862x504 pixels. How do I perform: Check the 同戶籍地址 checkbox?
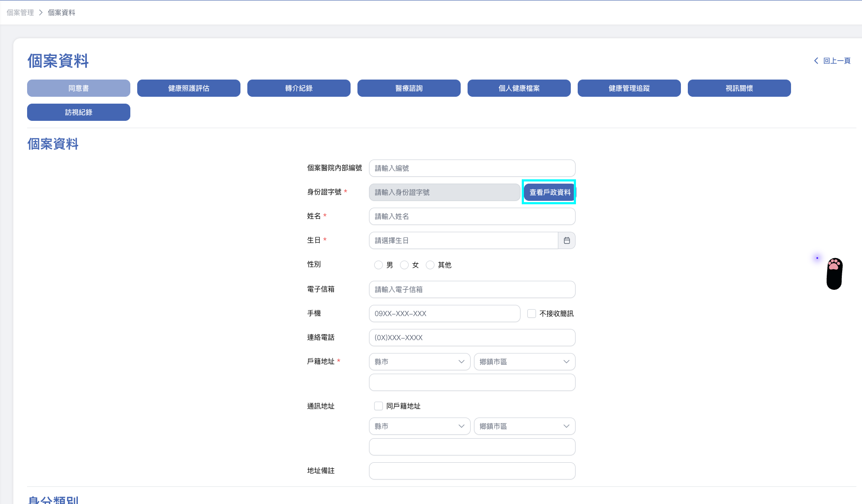point(379,406)
